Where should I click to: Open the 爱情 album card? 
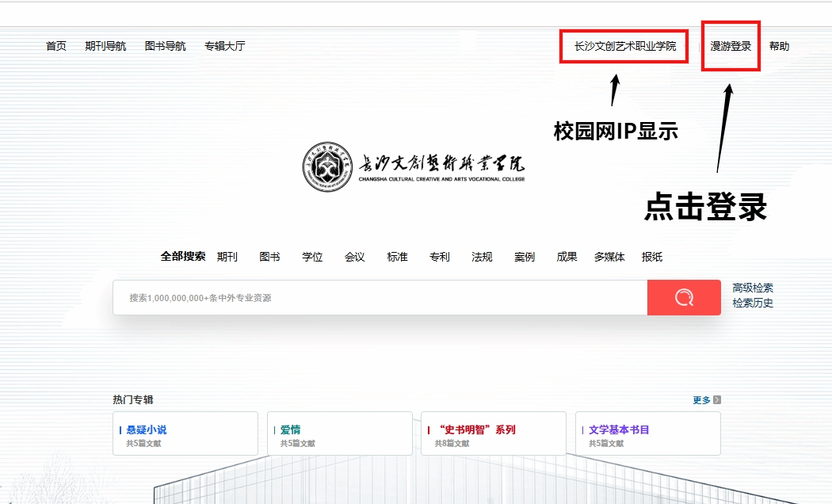point(340,433)
